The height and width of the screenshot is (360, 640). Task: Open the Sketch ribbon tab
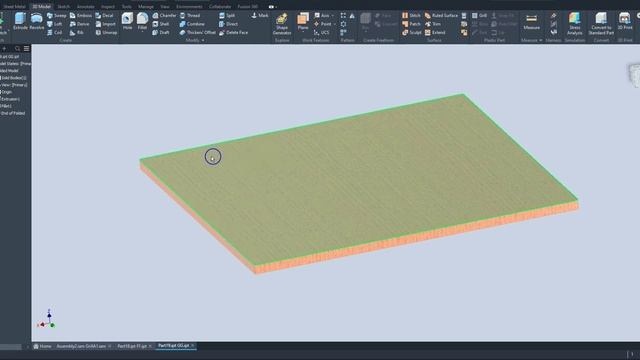tap(63, 7)
